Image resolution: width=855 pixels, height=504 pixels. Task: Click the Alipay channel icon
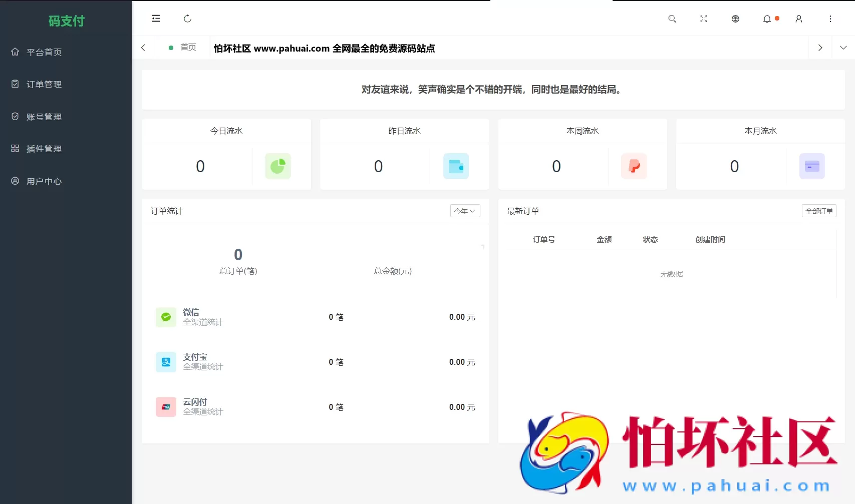[x=166, y=362]
